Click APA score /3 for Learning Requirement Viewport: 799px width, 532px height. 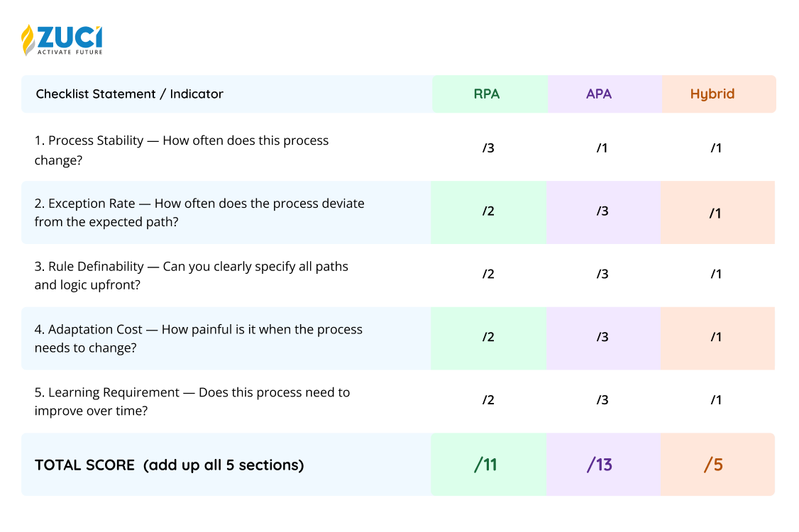click(x=602, y=400)
